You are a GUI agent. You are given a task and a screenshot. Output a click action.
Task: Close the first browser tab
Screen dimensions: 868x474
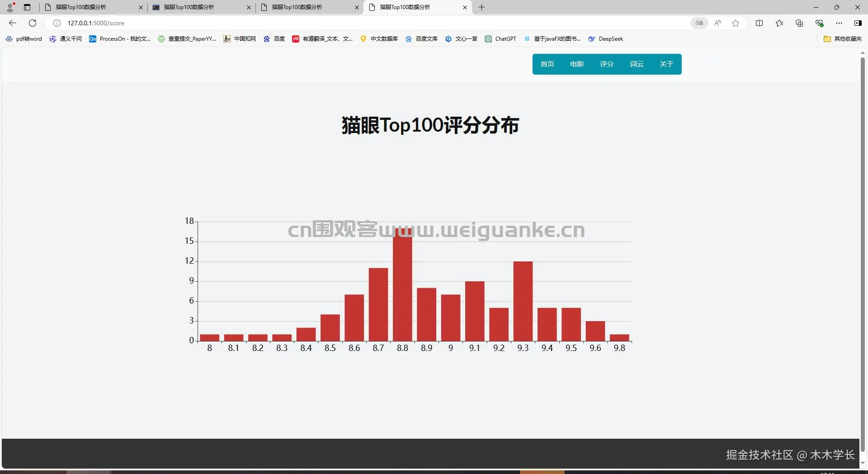coord(141,7)
